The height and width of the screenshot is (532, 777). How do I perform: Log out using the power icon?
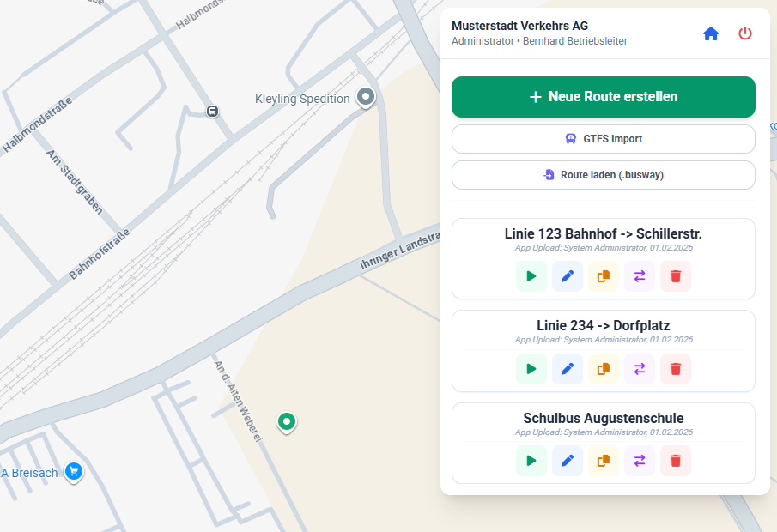pyautogui.click(x=746, y=33)
